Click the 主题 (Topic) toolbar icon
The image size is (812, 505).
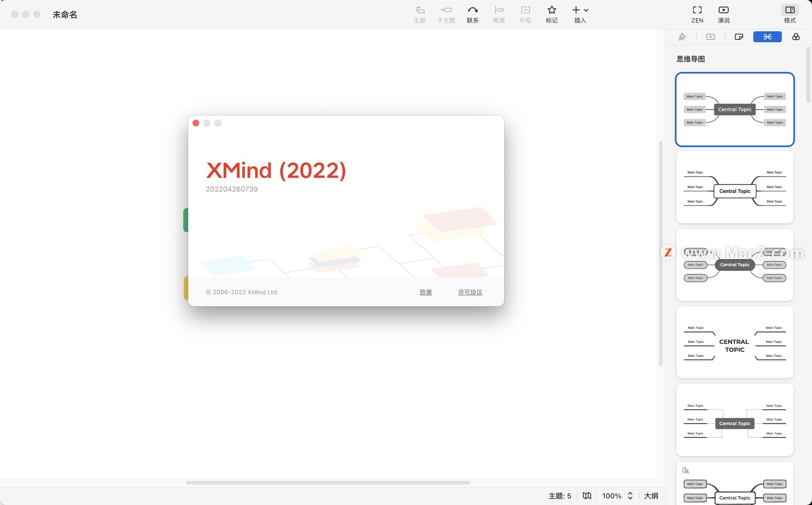tap(420, 14)
